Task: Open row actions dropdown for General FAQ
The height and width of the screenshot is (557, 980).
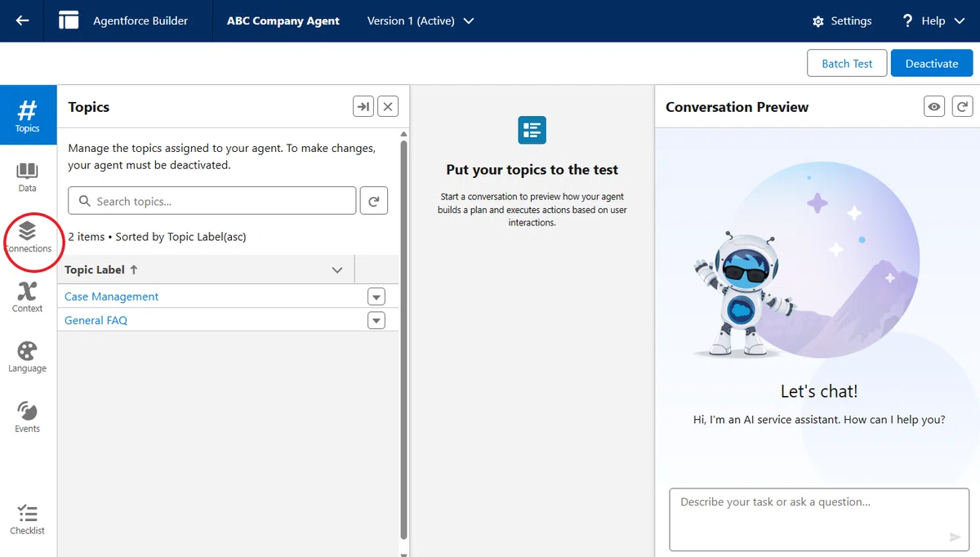Action: tap(376, 320)
